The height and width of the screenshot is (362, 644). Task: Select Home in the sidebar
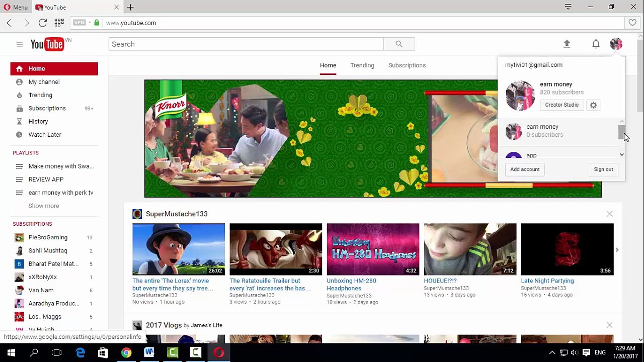tap(54, 69)
